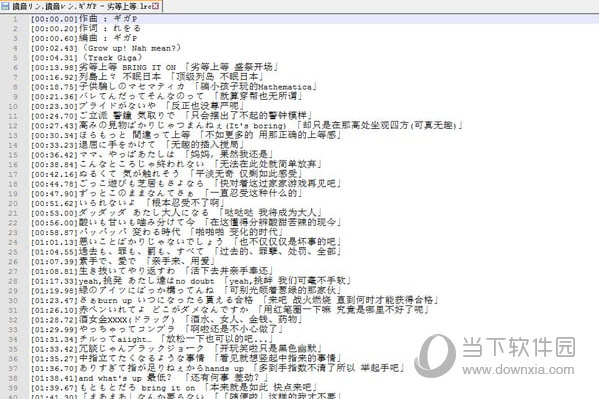
Task: Click the lyric line containing (It's boring)
Action: pyautogui.click(x=247, y=125)
